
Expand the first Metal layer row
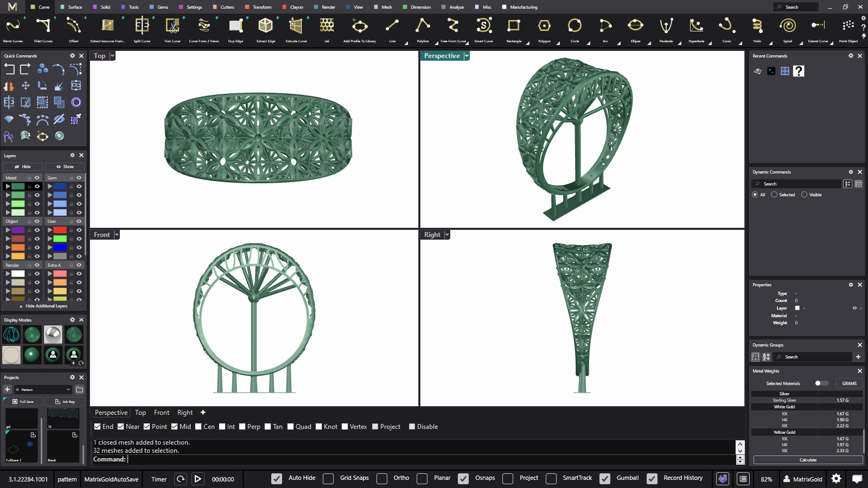pos(8,186)
